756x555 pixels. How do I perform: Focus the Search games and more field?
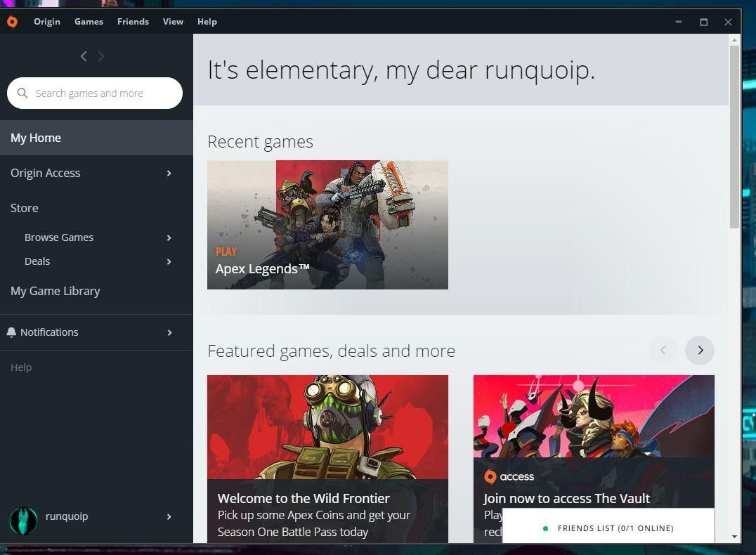click(95, 93)
